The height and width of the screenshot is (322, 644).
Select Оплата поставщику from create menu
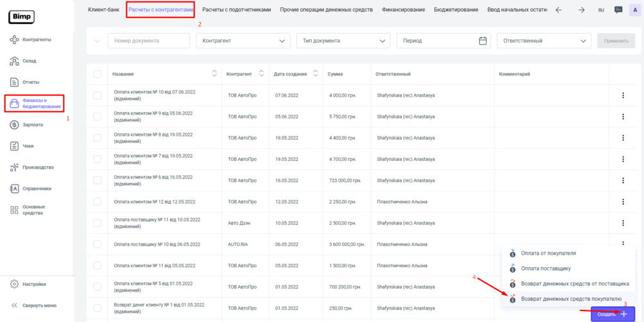[545, 269]
